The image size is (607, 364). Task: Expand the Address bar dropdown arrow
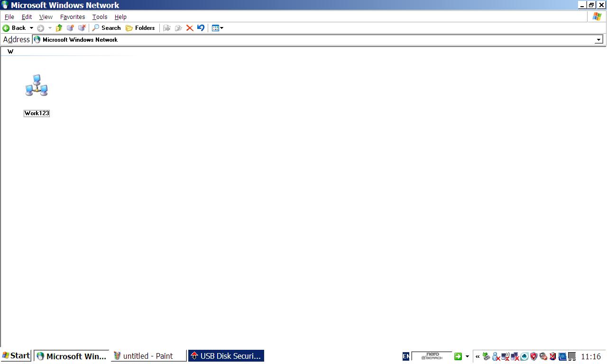(x=599, y=40)
